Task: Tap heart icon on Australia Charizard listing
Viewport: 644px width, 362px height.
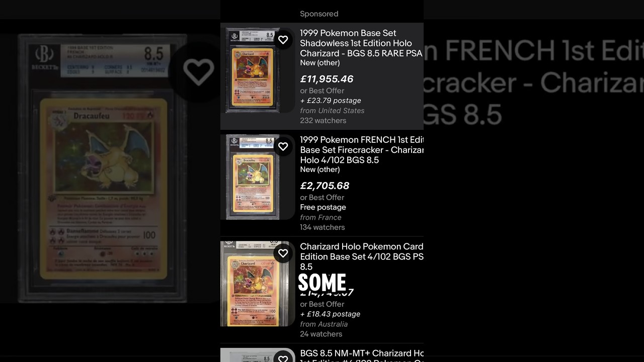Action: [x=283, y=253]
